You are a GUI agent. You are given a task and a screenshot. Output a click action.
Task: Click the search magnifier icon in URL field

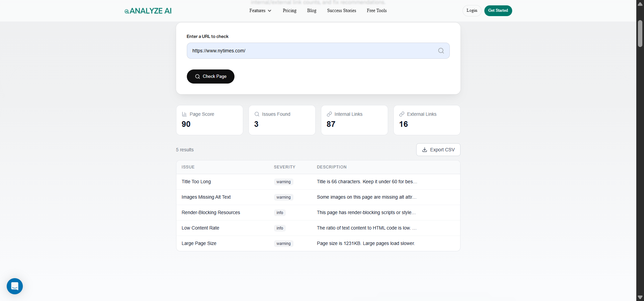click(x=441, y=51)
